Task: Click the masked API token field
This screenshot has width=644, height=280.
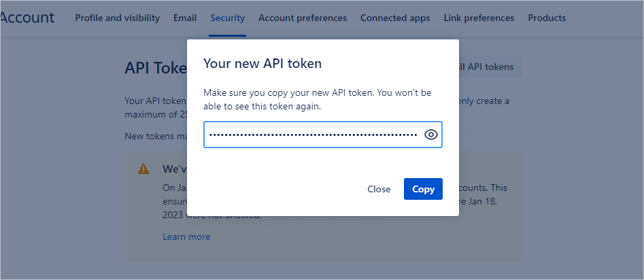Action: [313, 135]
